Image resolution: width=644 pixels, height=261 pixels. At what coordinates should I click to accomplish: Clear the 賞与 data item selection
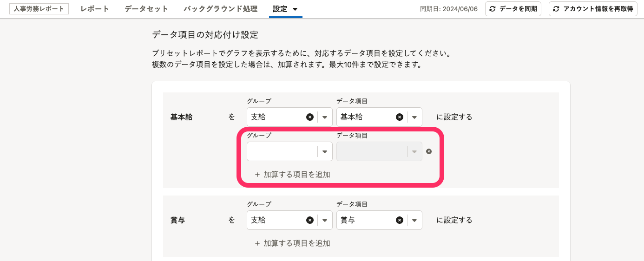click(x=399, y=220)
